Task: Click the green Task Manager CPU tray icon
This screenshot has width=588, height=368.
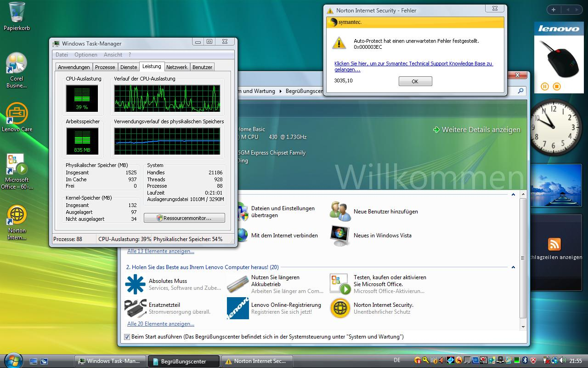Action: click(x=517, y=361)
